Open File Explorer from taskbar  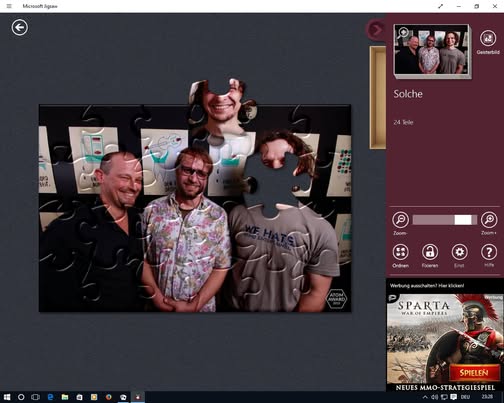pos(65,397)
